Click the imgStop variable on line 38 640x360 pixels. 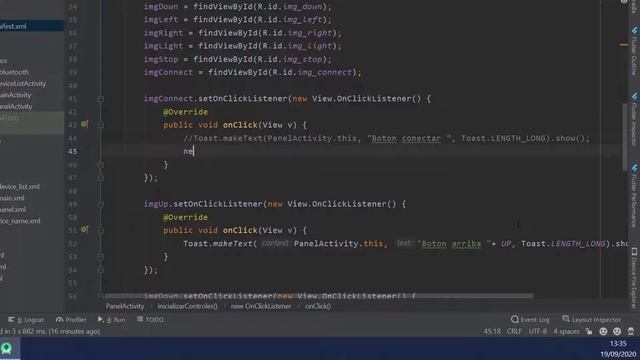[x=161, y=59]
